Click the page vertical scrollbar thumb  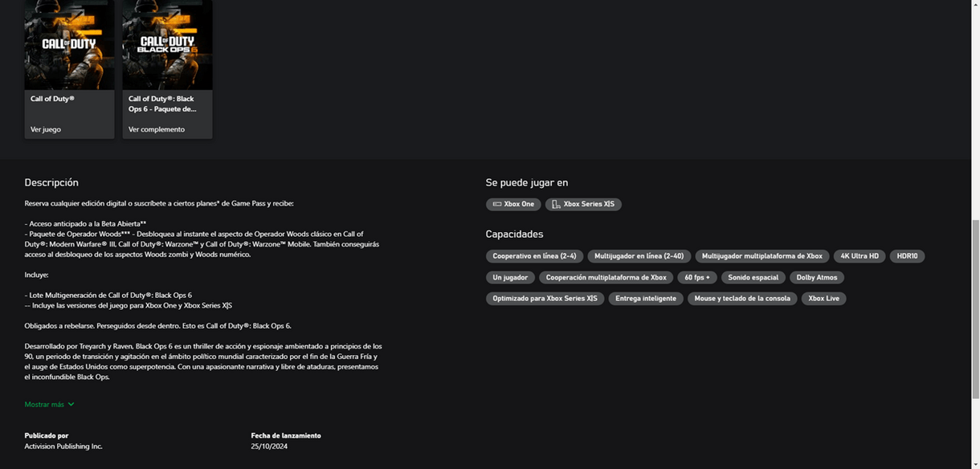(x=975, y=309)
